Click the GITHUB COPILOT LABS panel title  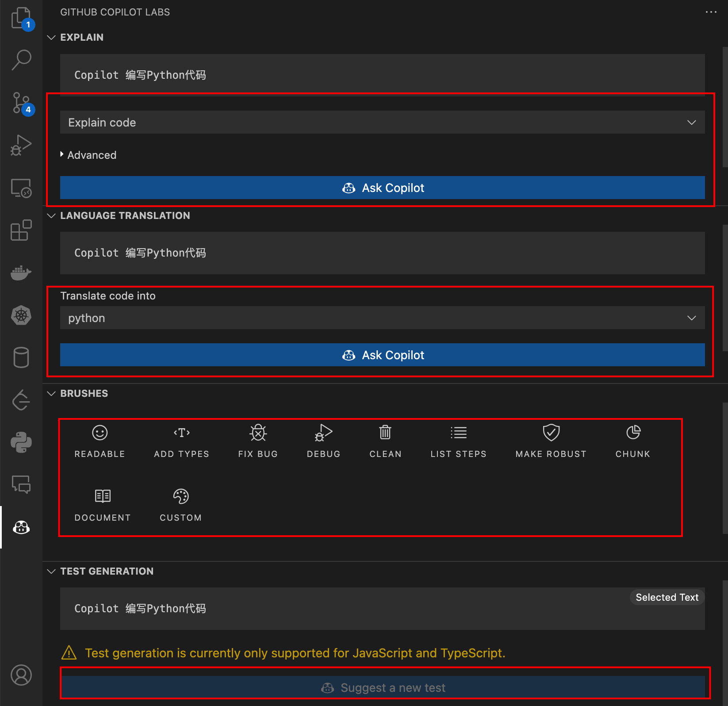tap(115, 12)
